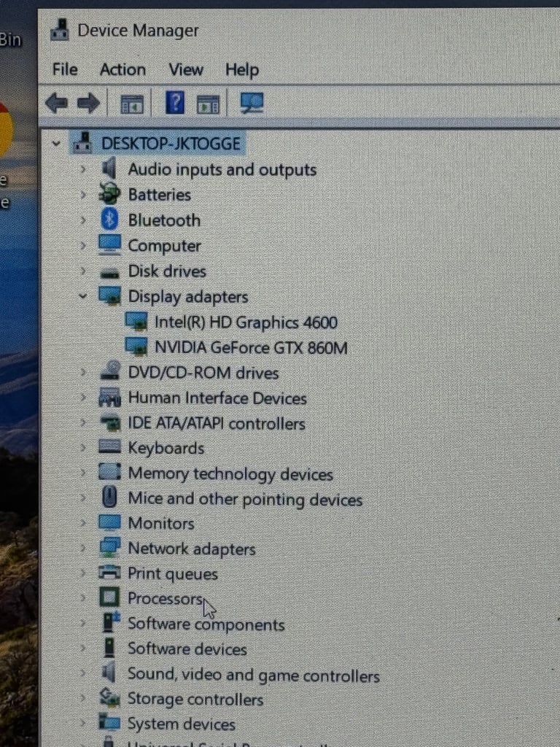Click the Intel HD Graphics 4600 icon
Screen dimensions: 560x747
click(x=136, y=321)
